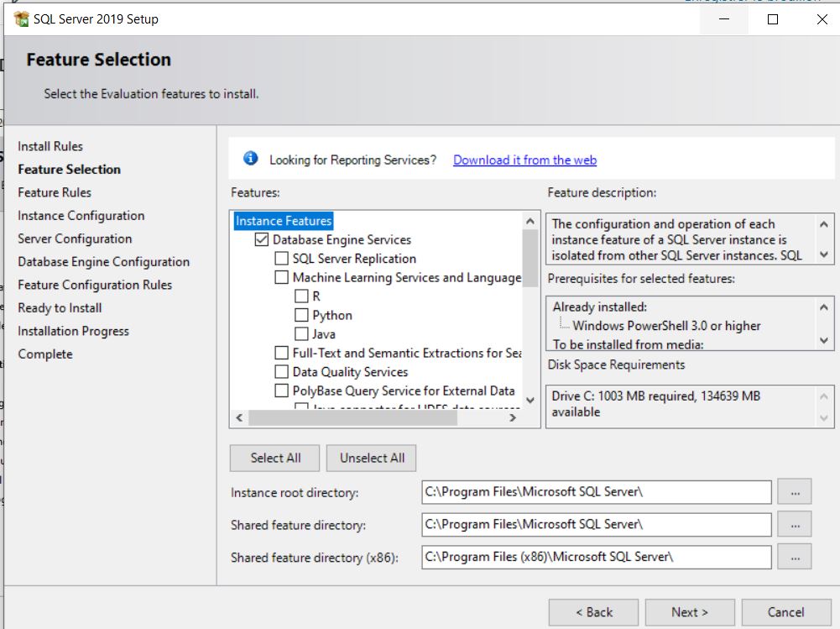Click the Shared feature directory (x86) field
The image size is (840, 629).
tap(597, 557)
